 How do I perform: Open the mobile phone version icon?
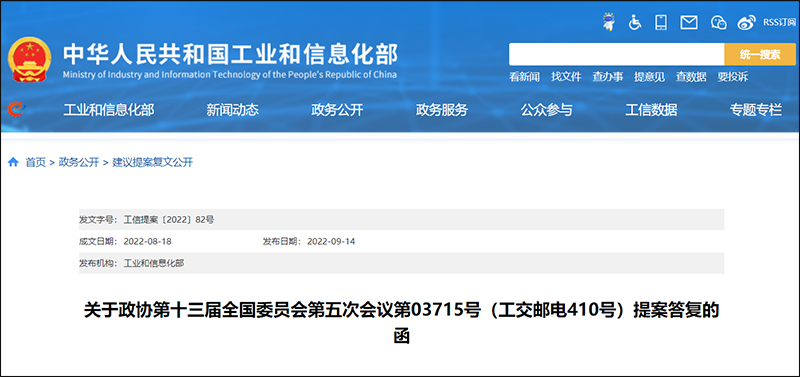661,22
